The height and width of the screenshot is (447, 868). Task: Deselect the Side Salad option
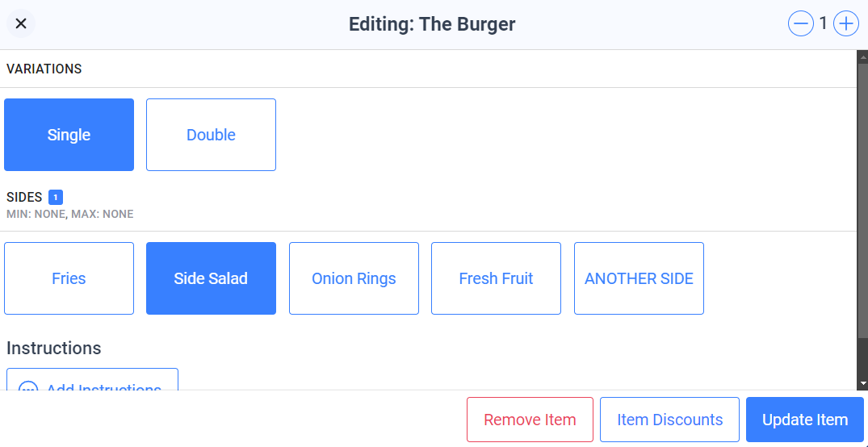(211, 278)
